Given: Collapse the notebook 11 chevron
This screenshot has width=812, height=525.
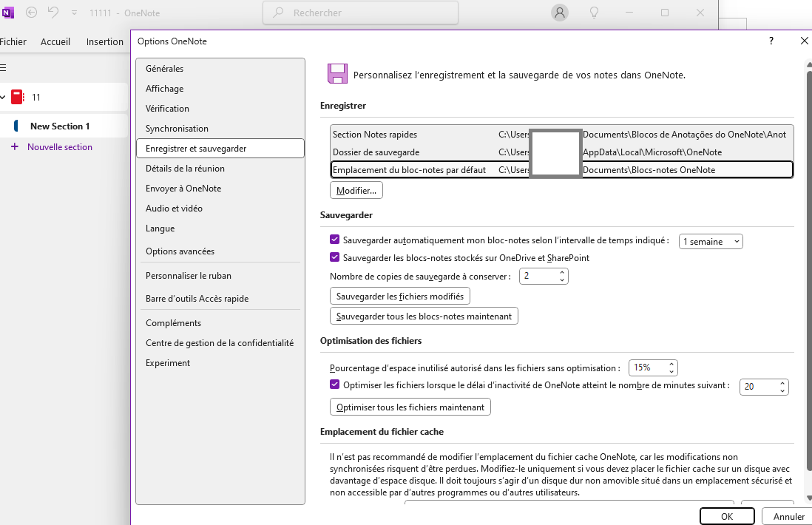Looking at the screenshot, I should (3, 98).
